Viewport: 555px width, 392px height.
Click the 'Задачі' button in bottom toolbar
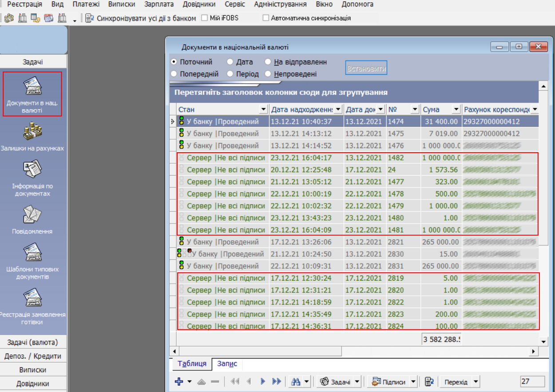tap(335, 381)
